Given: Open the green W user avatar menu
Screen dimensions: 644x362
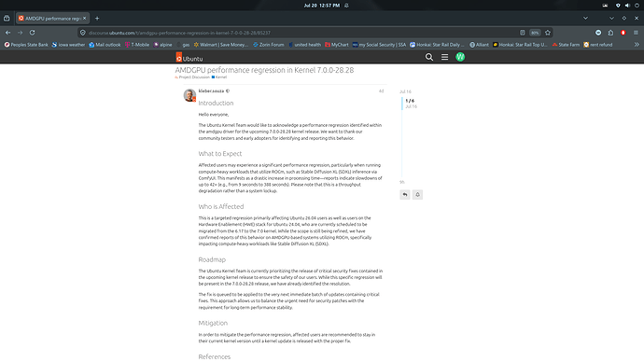Looking at the screenshot, I should point(460,57).
